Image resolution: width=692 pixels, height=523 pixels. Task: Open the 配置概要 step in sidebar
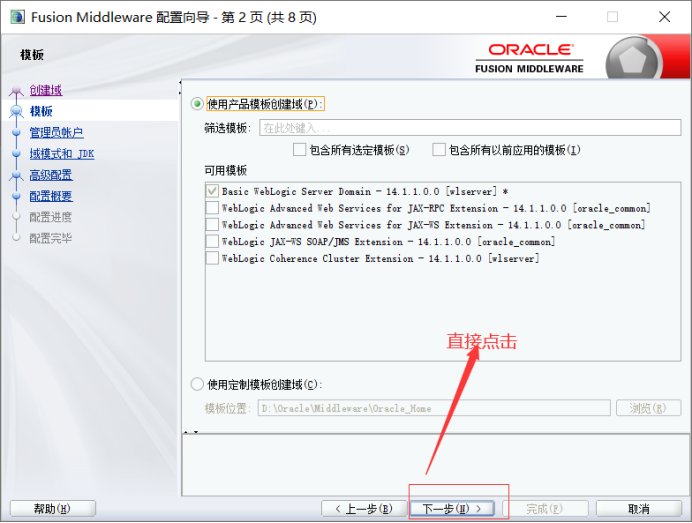click(51, 196)
